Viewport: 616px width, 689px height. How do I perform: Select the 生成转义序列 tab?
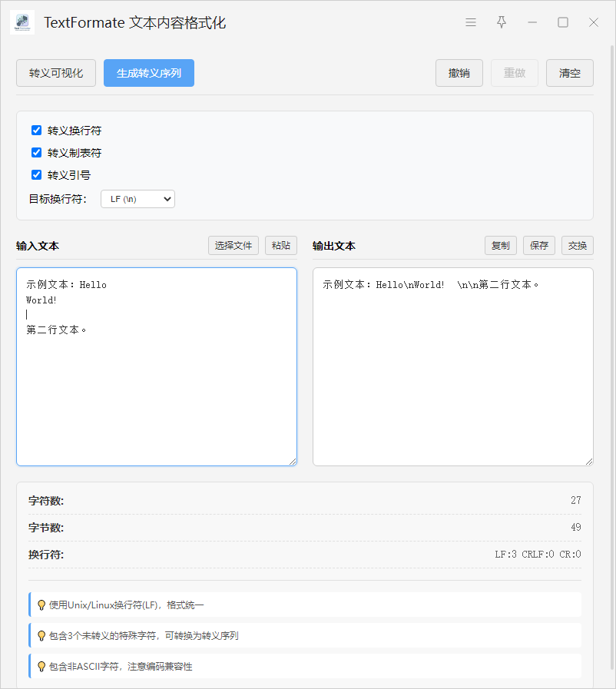click(x=149, y=73)
